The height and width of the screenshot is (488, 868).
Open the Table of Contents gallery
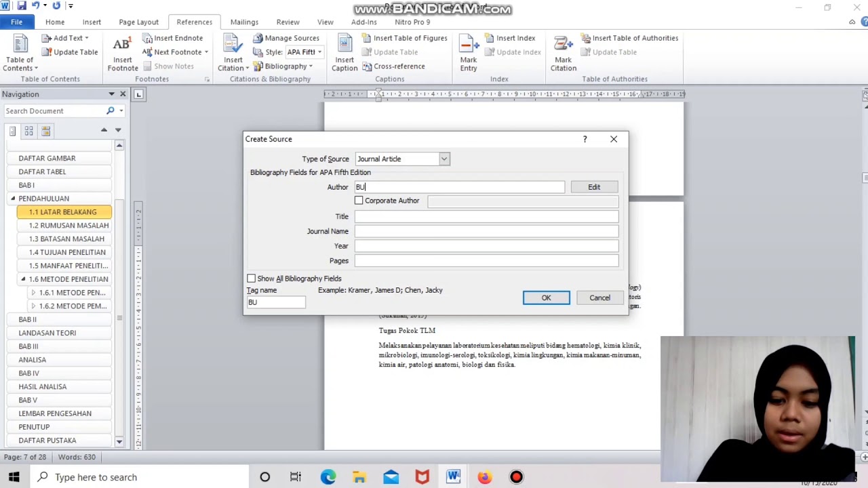(20, 53)
